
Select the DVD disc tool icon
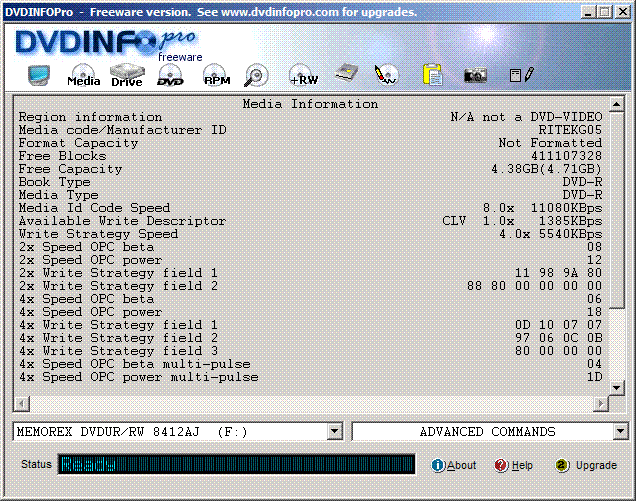pos(170,75)
